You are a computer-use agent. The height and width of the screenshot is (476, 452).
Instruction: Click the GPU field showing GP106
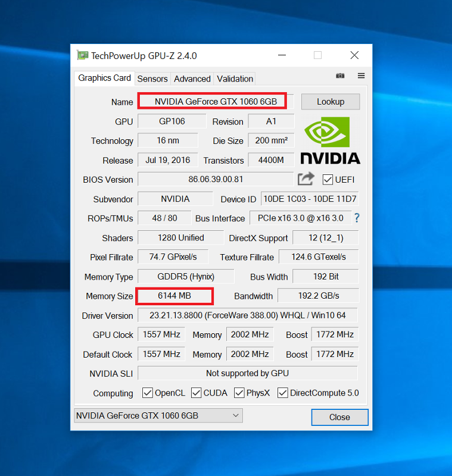tap(172, 121)
